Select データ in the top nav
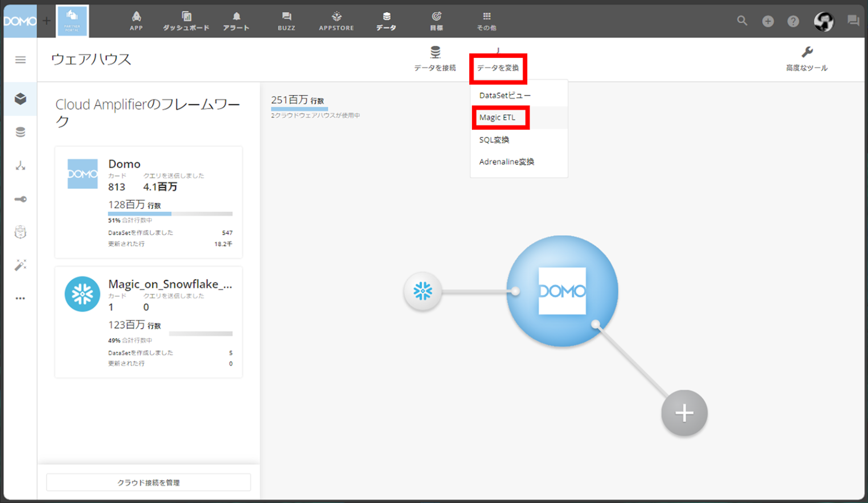The width and height of the screenshot is (868, 503). [386, 21]
